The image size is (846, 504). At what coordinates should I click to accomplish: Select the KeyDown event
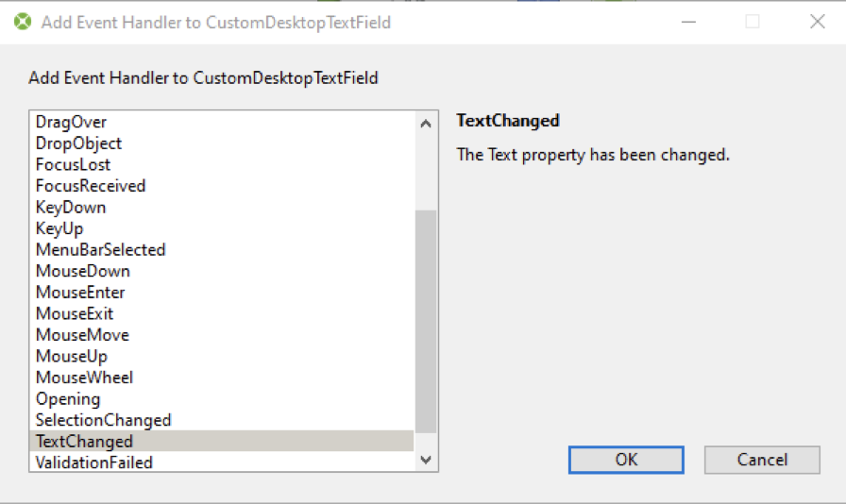(222, 208)
